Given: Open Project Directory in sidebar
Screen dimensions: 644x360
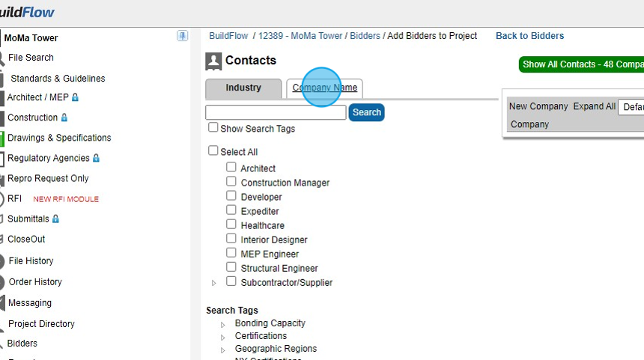Looking at the screenshot, I should pyautogui.click(x=41, y=324).
